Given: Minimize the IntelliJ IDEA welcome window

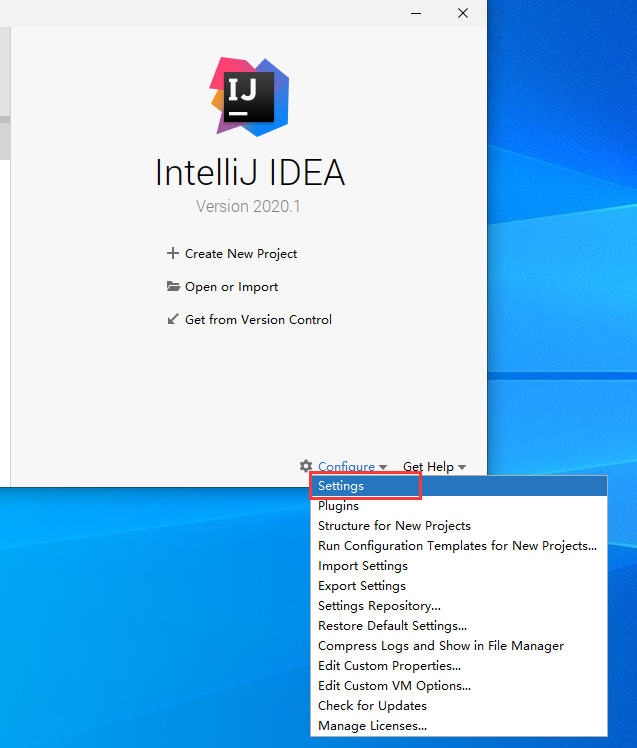Looking at the screenshot, I should point(416,13).
